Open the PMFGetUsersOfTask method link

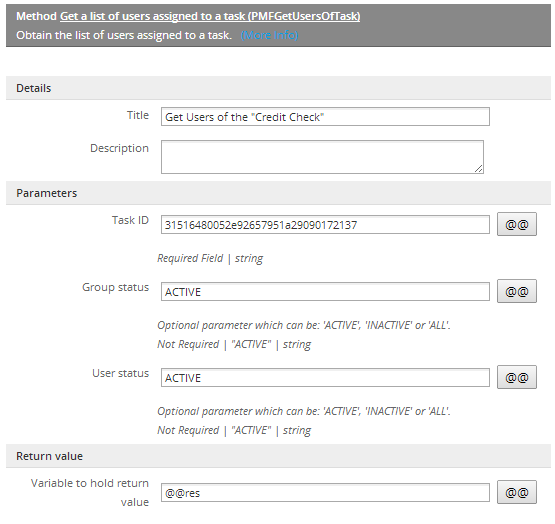click(210, 16)
